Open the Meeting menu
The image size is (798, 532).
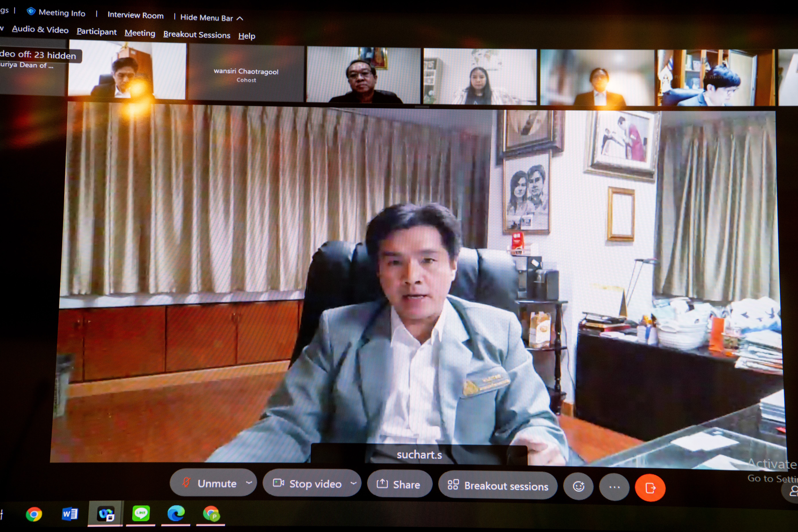140,33
